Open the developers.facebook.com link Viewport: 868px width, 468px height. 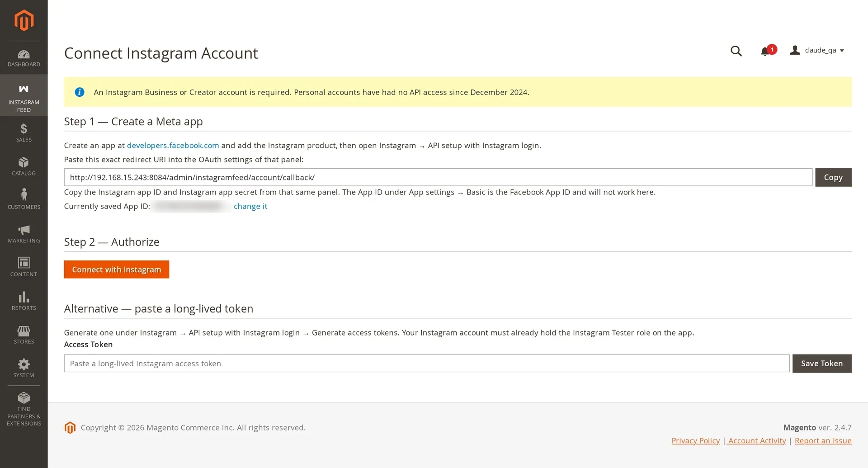pos(173,145)
